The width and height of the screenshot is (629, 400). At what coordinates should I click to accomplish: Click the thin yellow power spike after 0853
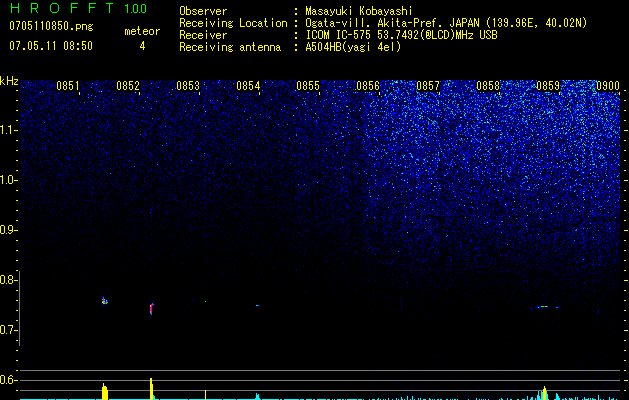coord(205,394)
